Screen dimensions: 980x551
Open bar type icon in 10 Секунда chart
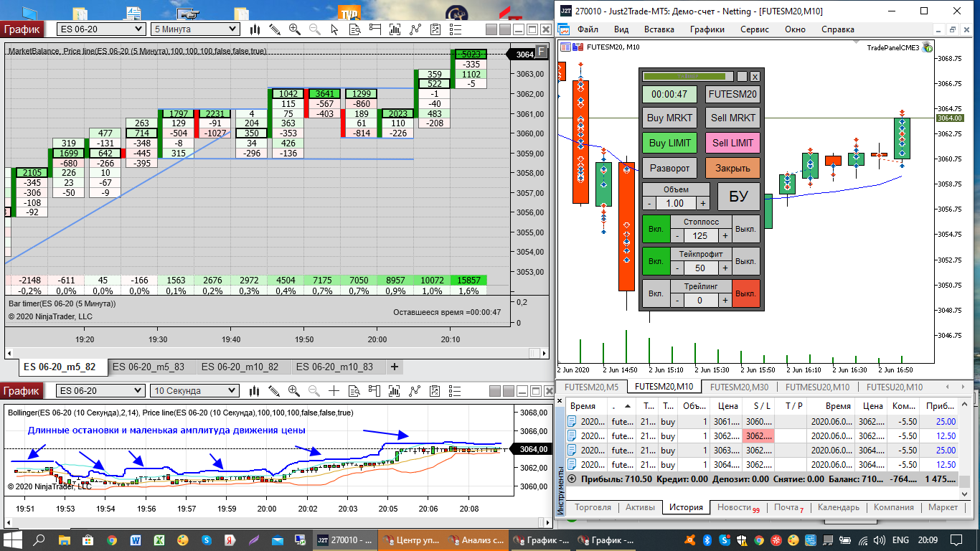click(x=255, y=391)
